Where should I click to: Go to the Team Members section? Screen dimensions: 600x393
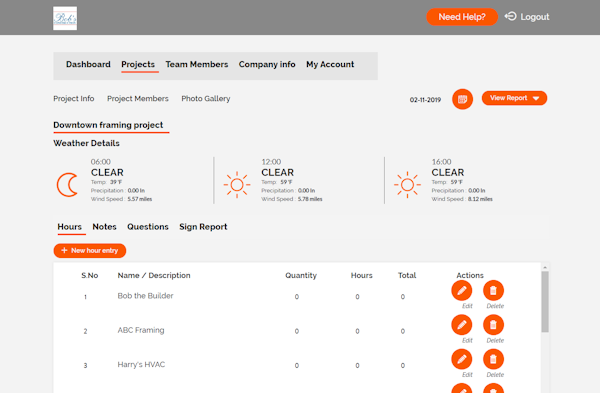tap(197, 64)
